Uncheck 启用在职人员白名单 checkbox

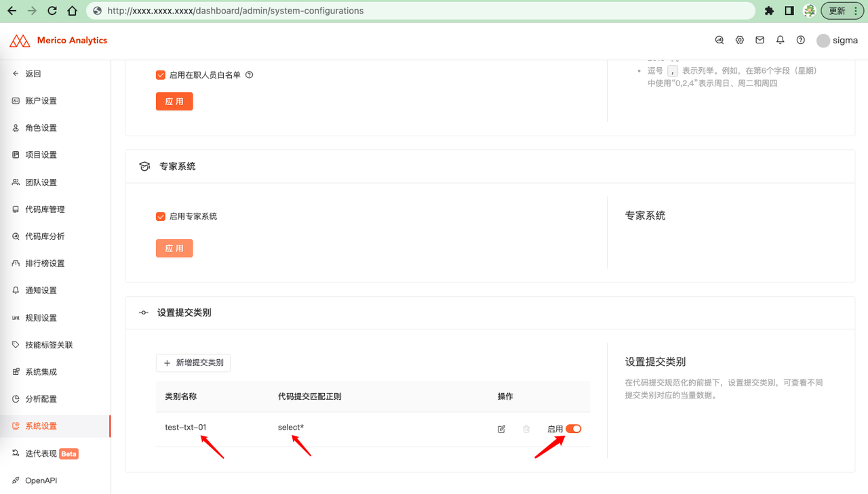point(161,75)
